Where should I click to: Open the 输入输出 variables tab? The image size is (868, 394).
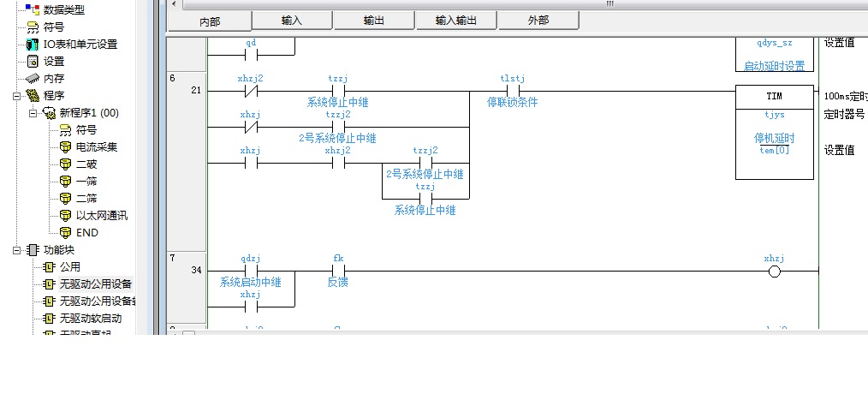455,21
